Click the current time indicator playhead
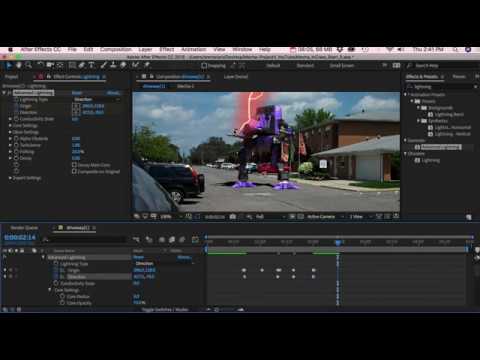480x360 pixels. 338,242
